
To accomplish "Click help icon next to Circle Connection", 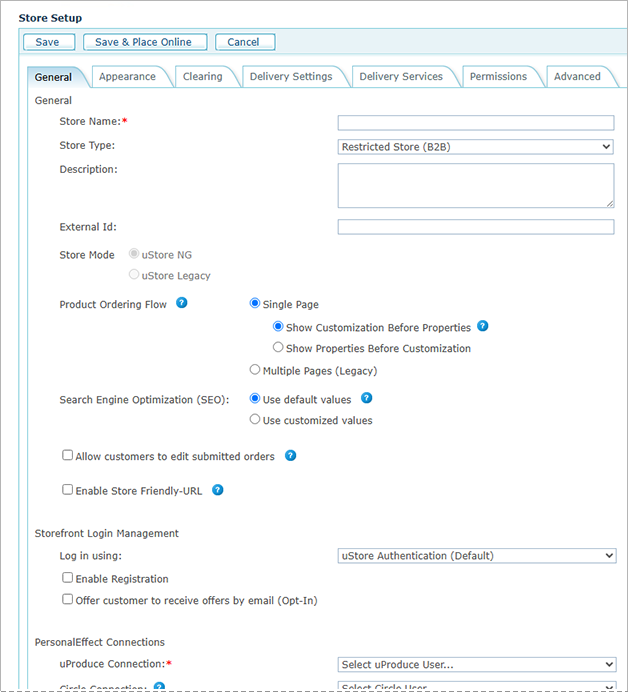I will pos(159,687).
